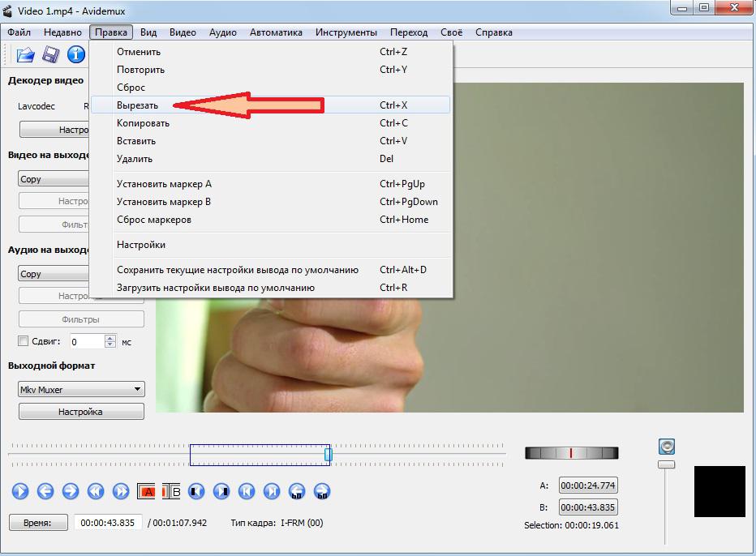Choose Установить маркер A entry
This screenshot has height=556, width=756.
(270, 183)
